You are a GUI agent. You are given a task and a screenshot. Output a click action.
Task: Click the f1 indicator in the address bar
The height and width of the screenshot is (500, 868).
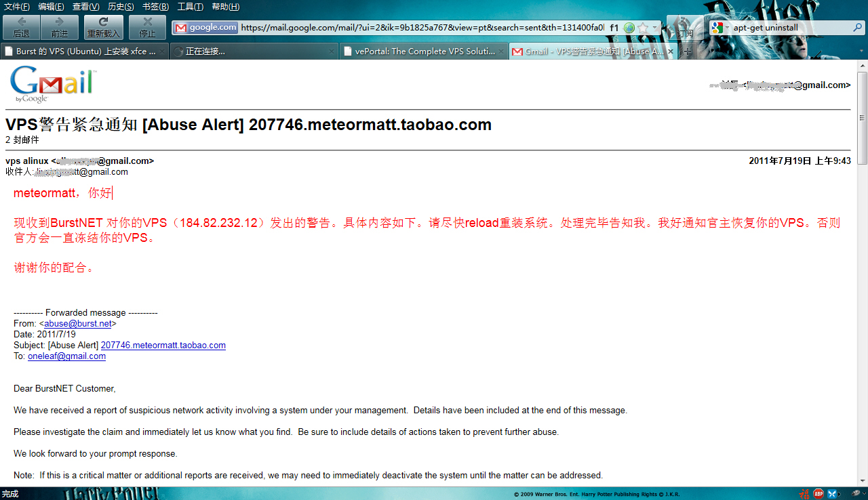[614, 28]
